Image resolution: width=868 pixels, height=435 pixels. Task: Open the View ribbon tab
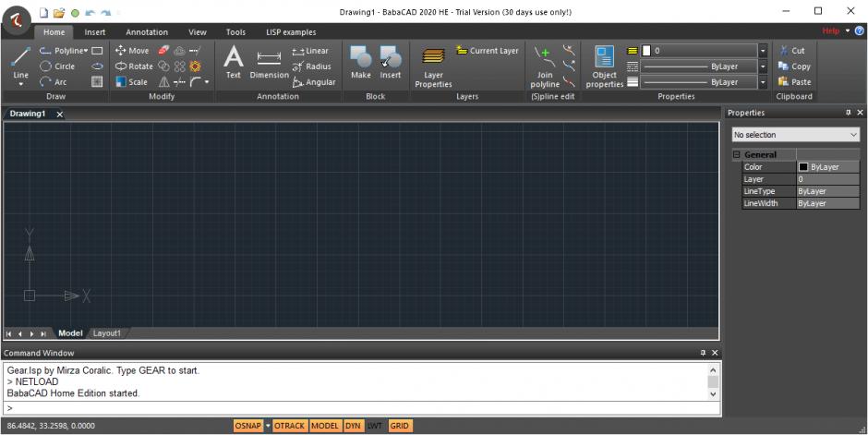(x=197, y=32)
